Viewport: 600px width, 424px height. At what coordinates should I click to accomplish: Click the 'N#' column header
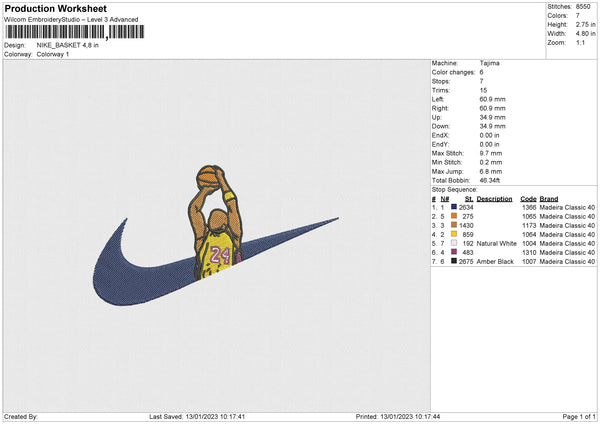tap(445, 199)
